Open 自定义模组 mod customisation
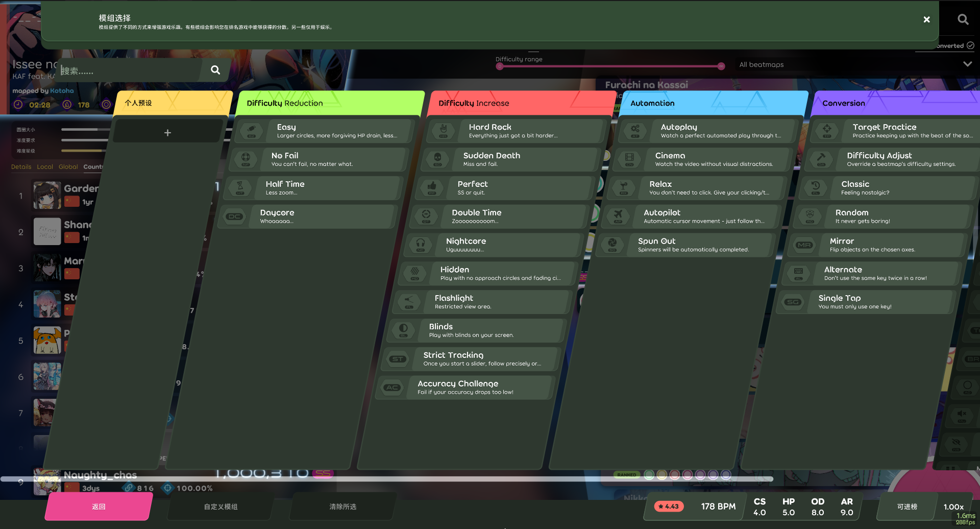The image size is (980, 529). tap(220, 507)
